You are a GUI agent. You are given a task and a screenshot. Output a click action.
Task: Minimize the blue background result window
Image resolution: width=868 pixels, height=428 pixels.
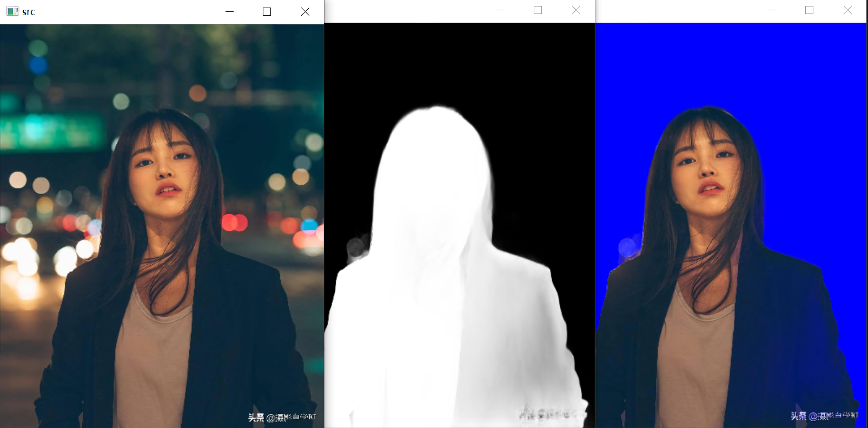772,10
